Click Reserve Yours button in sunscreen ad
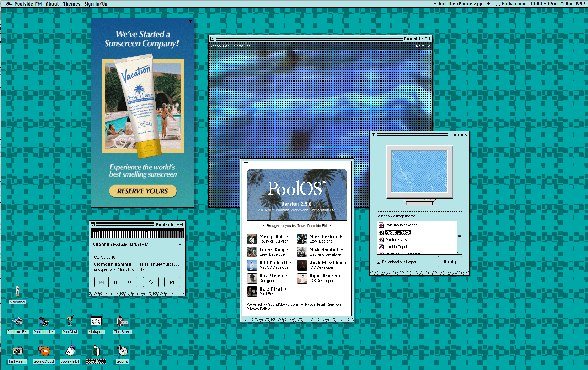Image resolution: width=588 pixels, height=370 pixels. pyautogui.click(x=143, y=191)
